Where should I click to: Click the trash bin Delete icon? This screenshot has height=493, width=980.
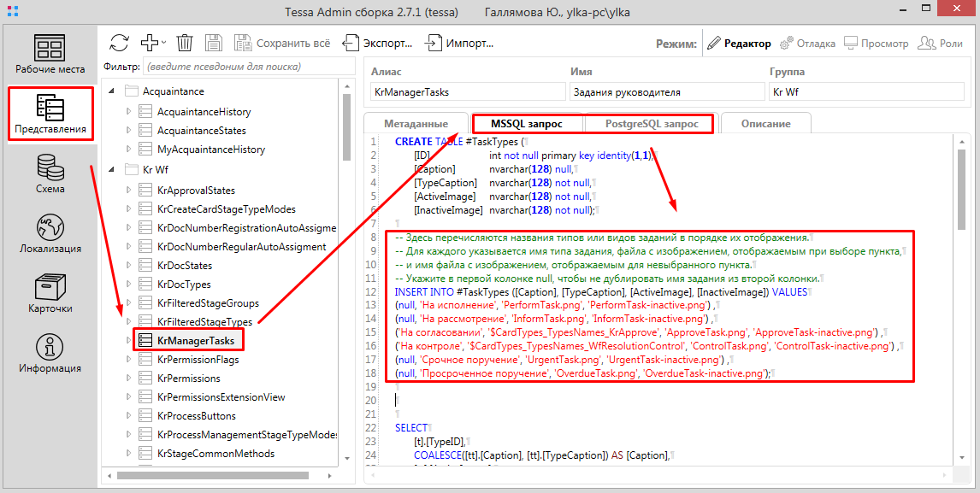[185, 43]
